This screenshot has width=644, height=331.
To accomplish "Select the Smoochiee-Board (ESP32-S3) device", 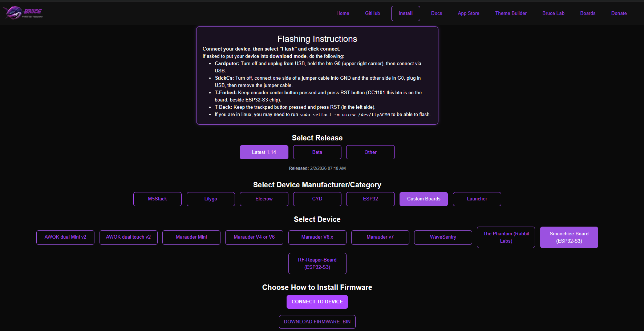I will 569,237.
